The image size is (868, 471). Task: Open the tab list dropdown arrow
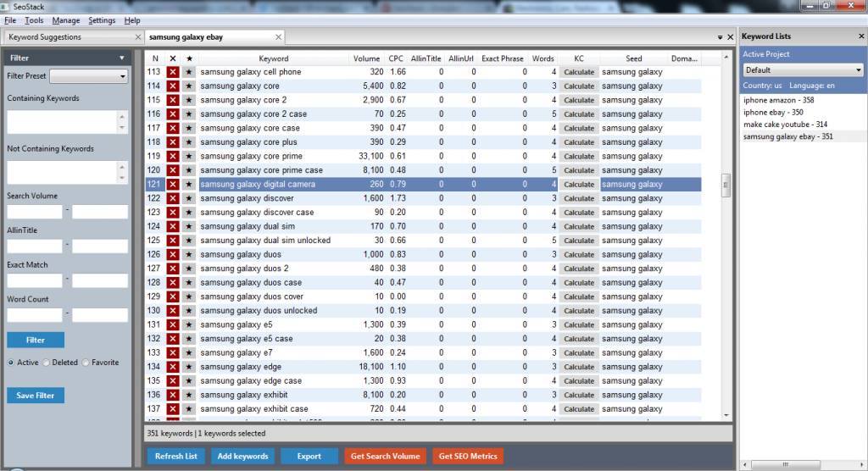(x=720, y=37)
